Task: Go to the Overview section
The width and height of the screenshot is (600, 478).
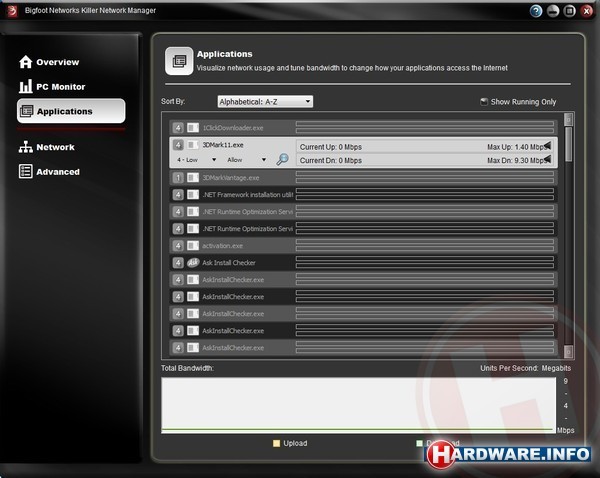Action: click(49, 62)
